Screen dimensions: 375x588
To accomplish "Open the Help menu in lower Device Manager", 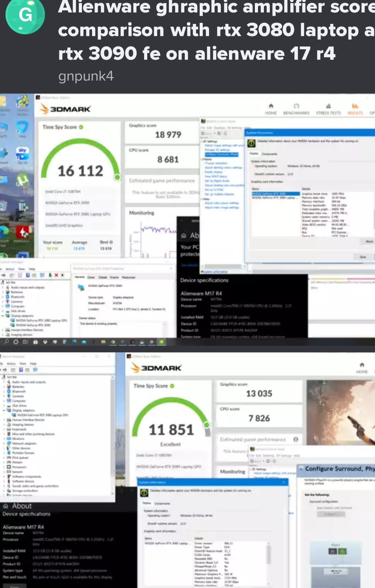I will point(33,364).
